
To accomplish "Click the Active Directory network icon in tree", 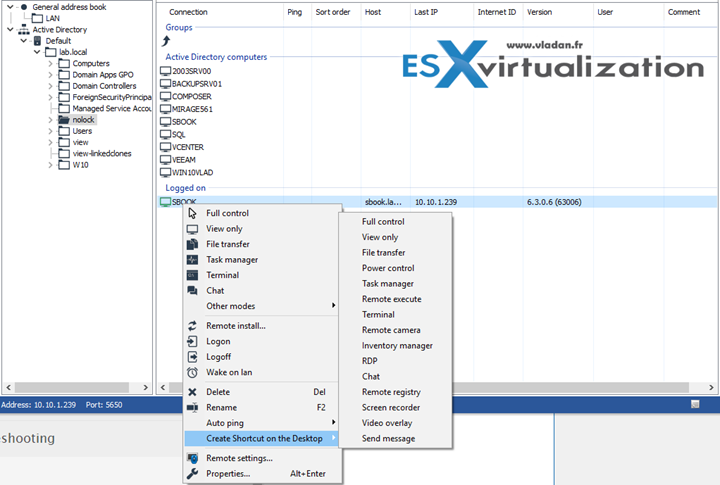I will (23, 30).
